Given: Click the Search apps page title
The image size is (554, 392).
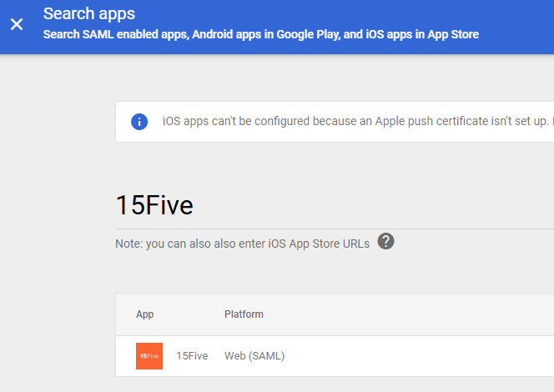Looking at the screenshot, I should point(89,13).
